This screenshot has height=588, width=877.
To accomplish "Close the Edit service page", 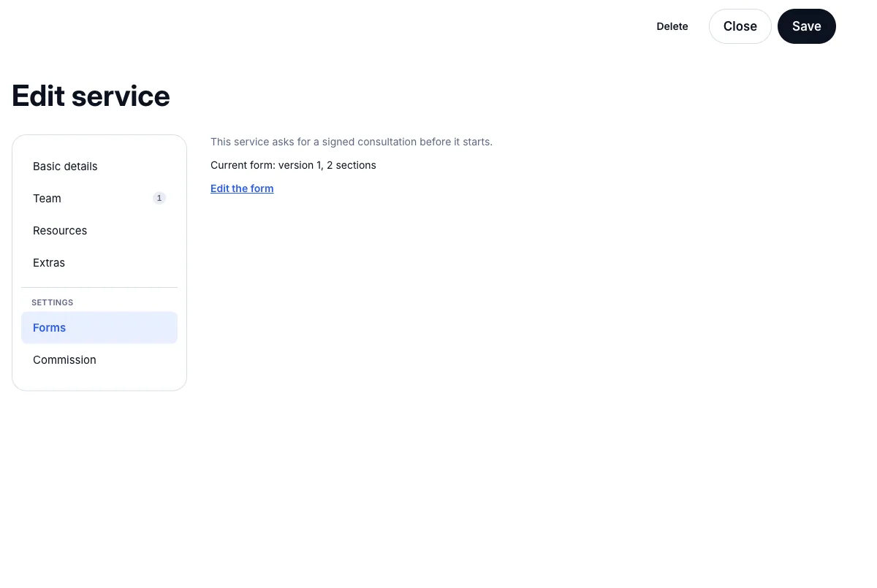I will [x=740, y=26].
